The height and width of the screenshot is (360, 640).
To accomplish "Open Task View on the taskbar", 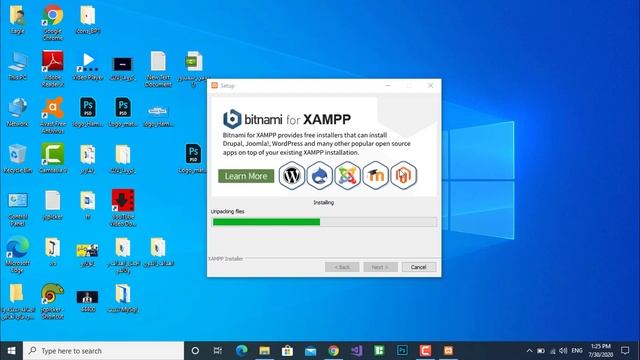I will [218, 351].
